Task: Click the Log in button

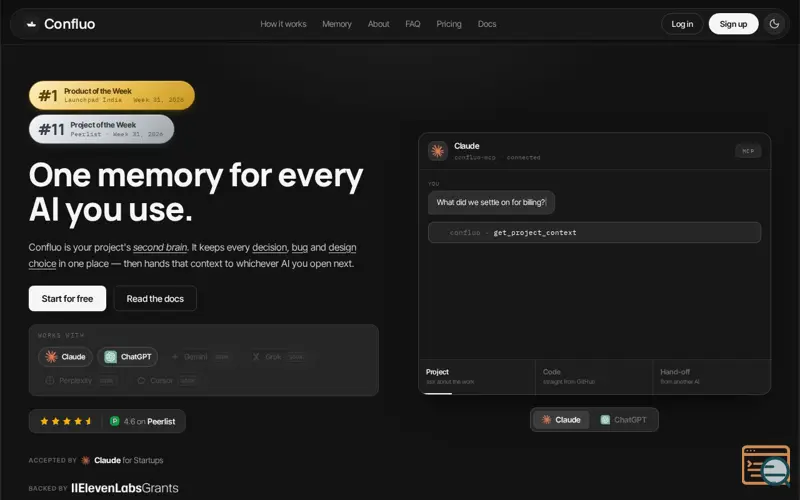Action: pyautogui.click(x=682, y=24)
